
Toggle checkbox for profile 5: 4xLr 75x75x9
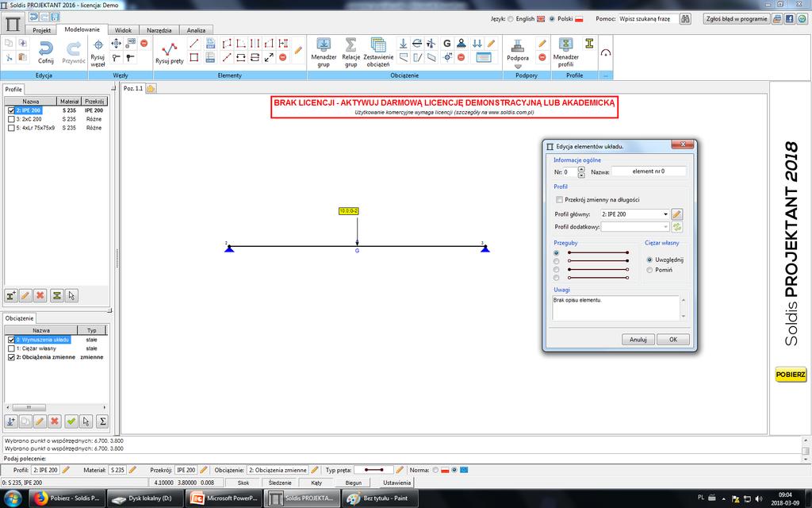(x=11, y=128)
